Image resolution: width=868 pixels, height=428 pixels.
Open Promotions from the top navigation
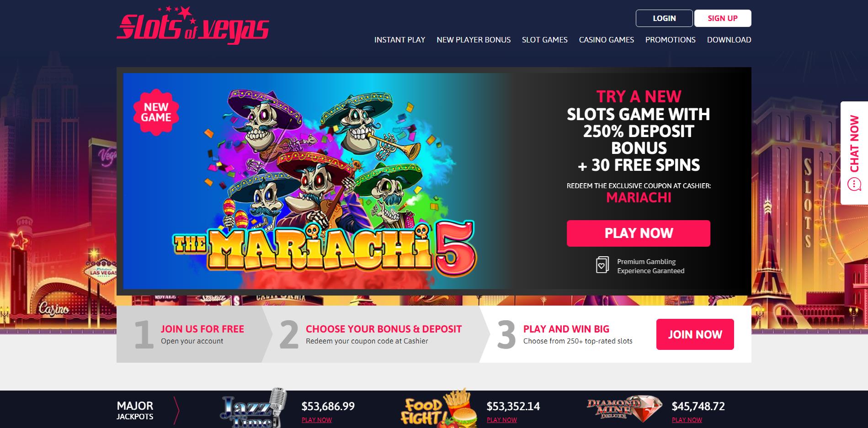pos(671,40)
